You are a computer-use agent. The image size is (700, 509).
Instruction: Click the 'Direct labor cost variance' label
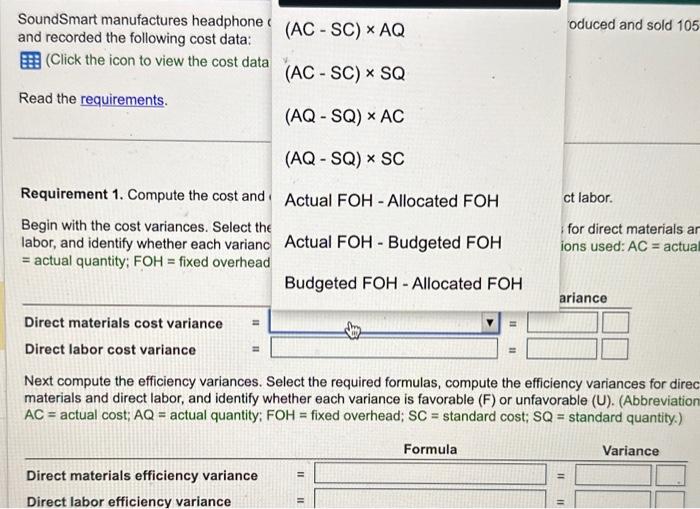coord(110,350)
